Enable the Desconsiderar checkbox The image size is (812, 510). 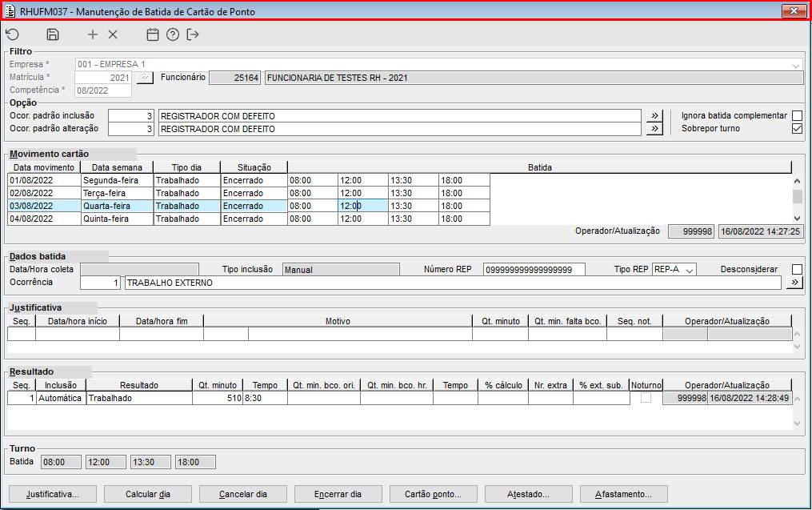(797, 270)
